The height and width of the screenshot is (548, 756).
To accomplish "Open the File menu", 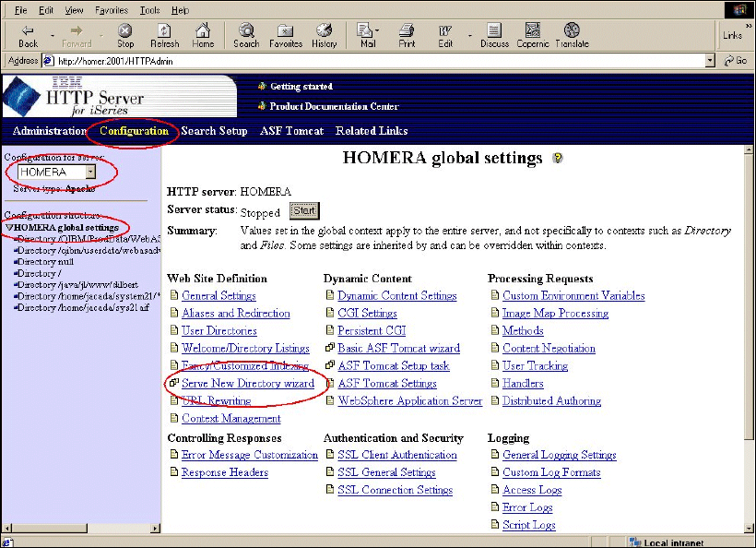I will pos(20,10).
